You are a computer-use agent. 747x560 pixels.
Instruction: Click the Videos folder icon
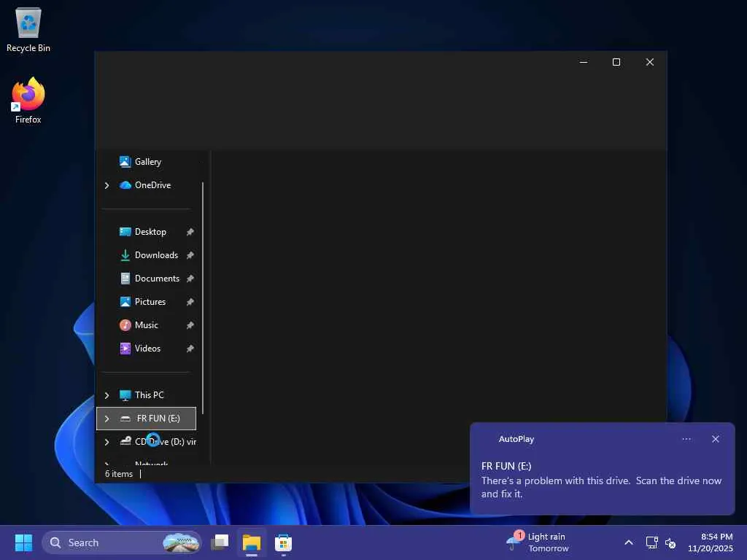[125, 349]
